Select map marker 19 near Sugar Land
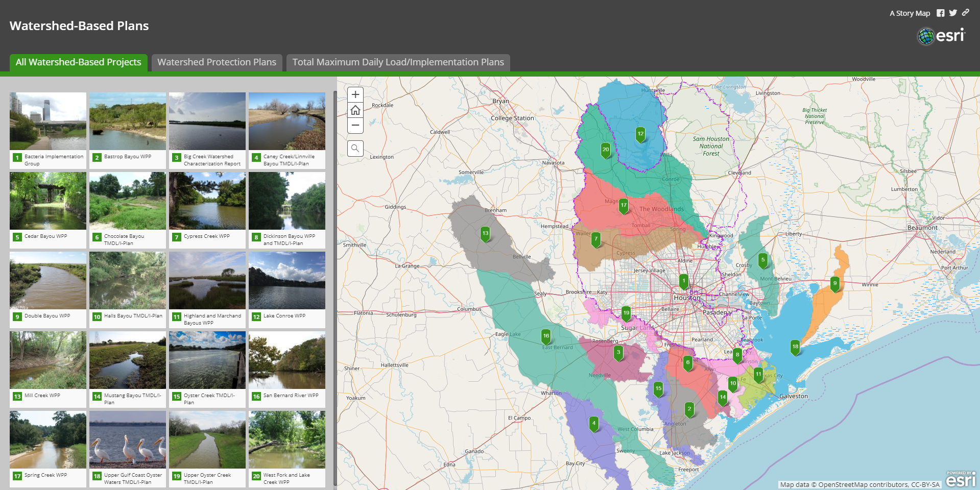This screenshot has height=490, width=980. point(626,314)
